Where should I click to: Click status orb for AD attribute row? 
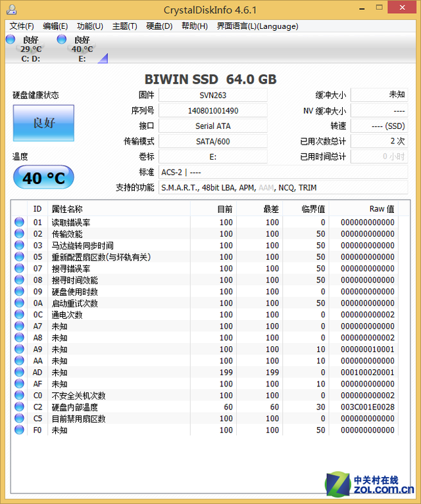pyautogui.click(x=19, y=372)
